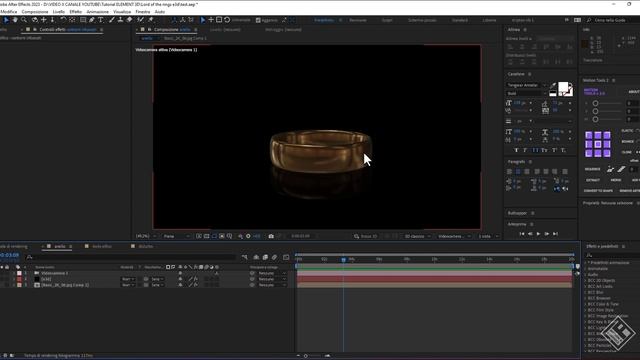Toggle shy switch for the Videocamera 1 layer

click(180, 273)
